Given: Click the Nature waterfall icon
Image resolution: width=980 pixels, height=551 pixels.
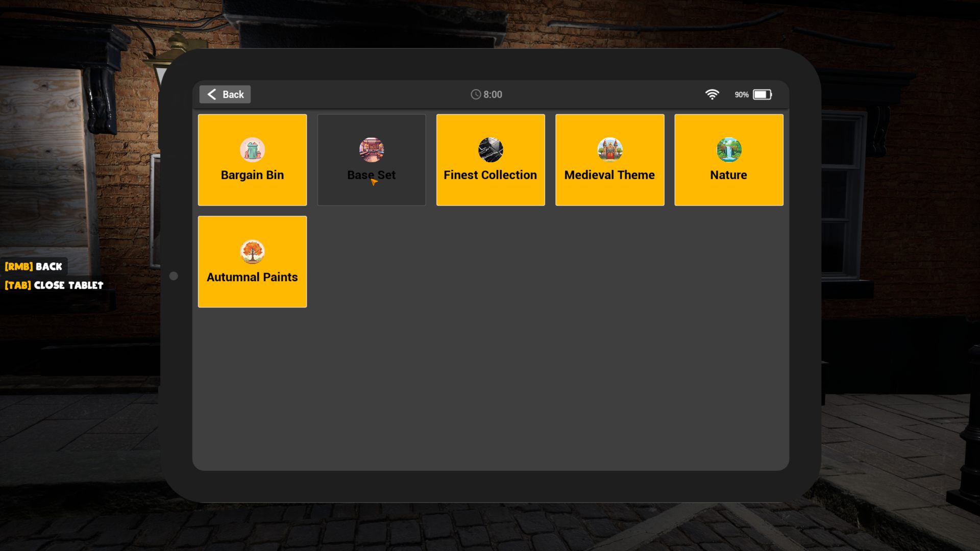Looking at the screenshot, I should tap(729, 149).
